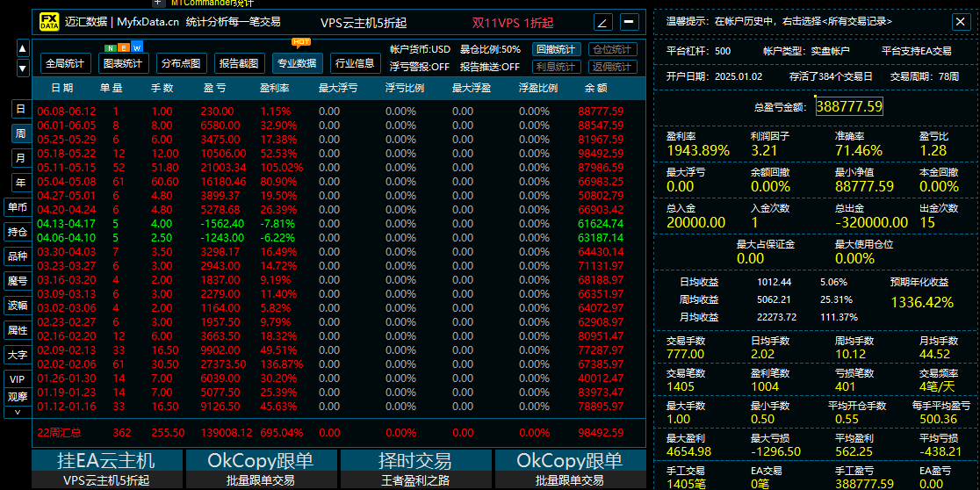Open 行业信息 tab
This screenshot has width=980, height=490.
tap(355, 63)
